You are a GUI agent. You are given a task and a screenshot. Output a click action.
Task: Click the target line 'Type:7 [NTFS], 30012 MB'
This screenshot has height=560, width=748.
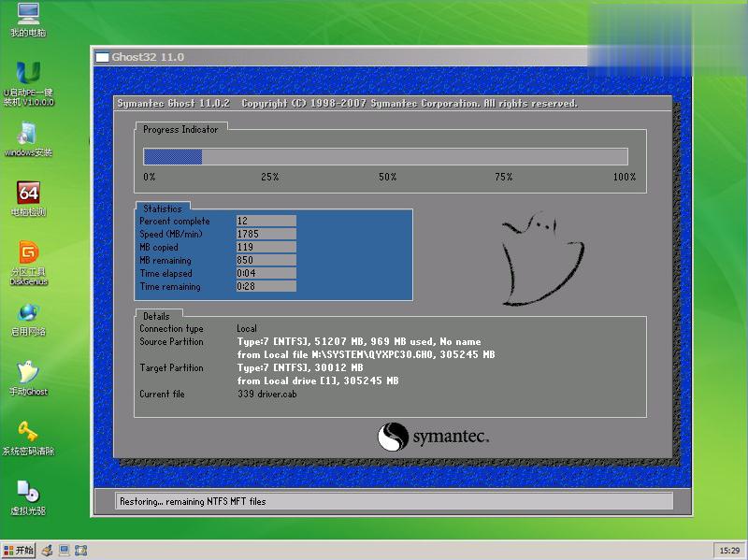[x=300, y=367]
